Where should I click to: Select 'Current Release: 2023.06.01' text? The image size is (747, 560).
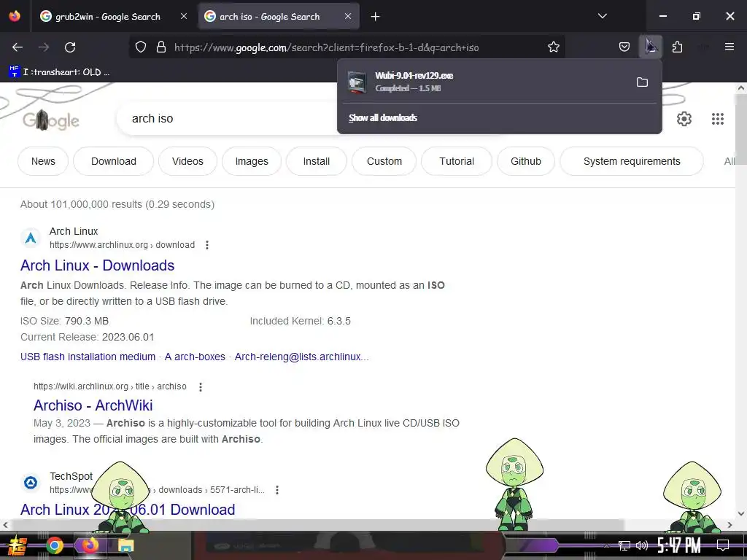click(88, 337)
